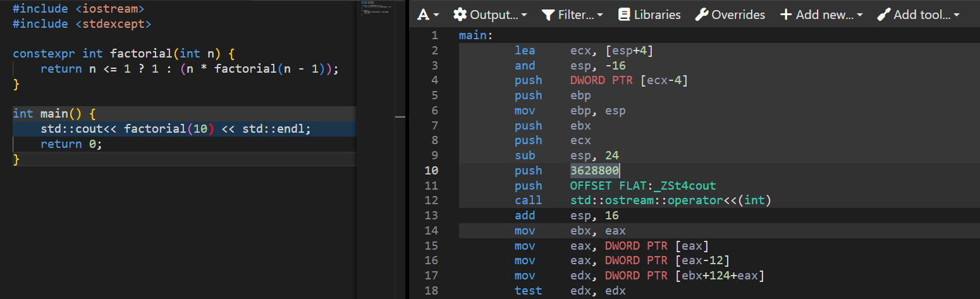Place cursor on "return 0;" statement
The width and height of the screenshot is (980, 299).
[71, 144]
